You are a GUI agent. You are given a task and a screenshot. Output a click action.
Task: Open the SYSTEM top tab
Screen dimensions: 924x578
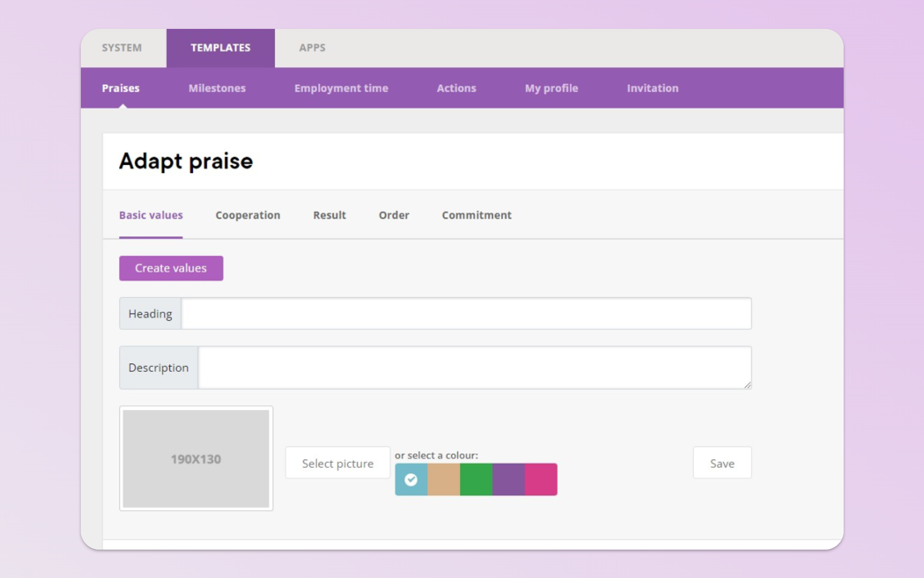coord(122,48)
